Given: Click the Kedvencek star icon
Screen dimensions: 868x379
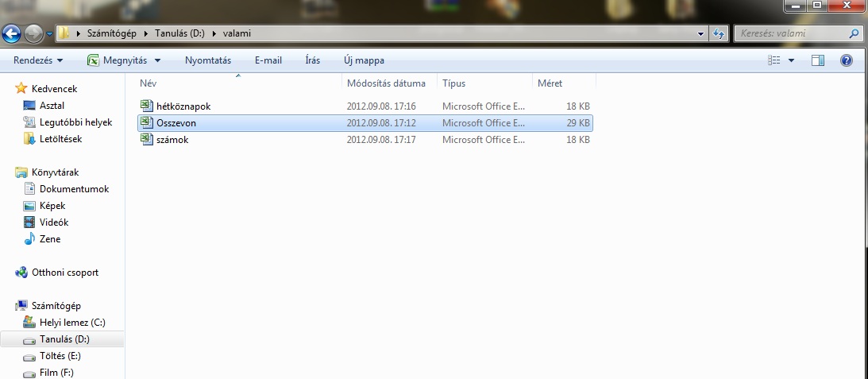Looking at the screenshot, I should click(x=21, y=88).
